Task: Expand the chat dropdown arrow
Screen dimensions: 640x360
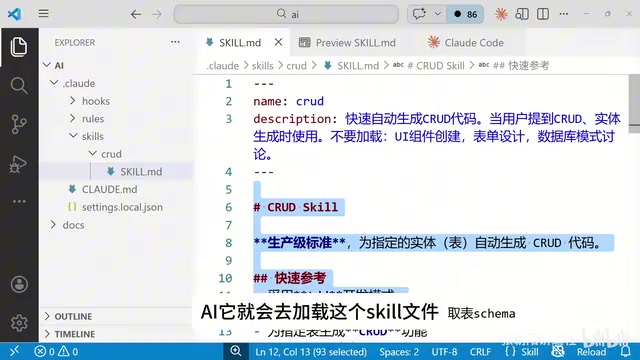Action: [x=438, y=14]
